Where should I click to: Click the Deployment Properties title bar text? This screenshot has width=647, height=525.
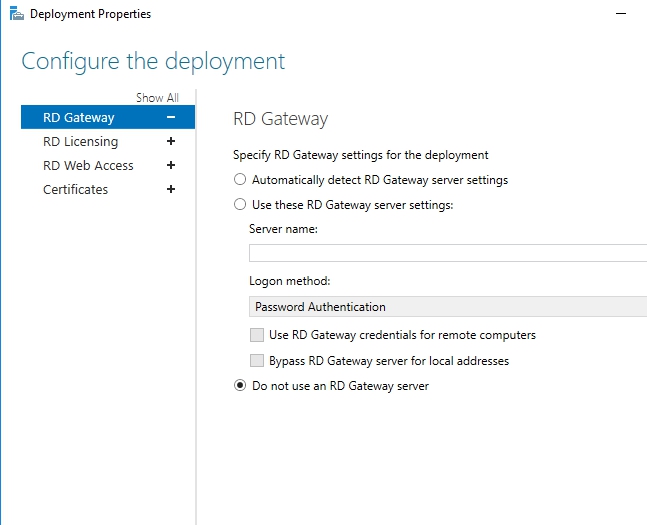tap(91, 14)
